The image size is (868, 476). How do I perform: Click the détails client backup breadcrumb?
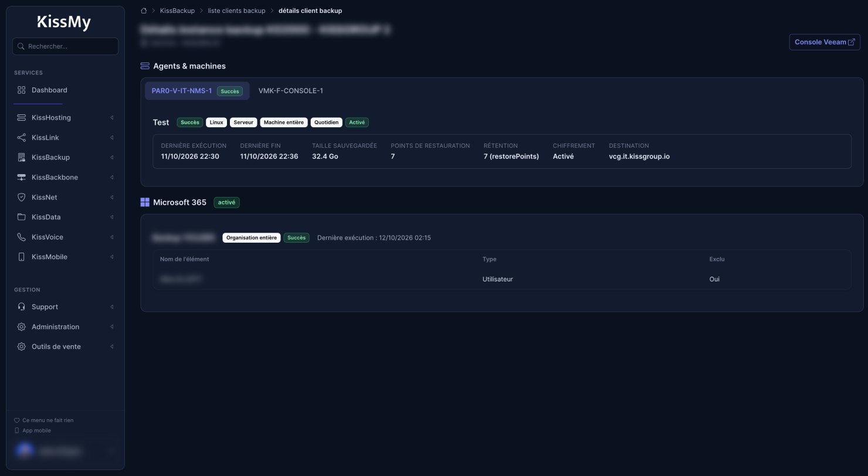tap(310, 11)
